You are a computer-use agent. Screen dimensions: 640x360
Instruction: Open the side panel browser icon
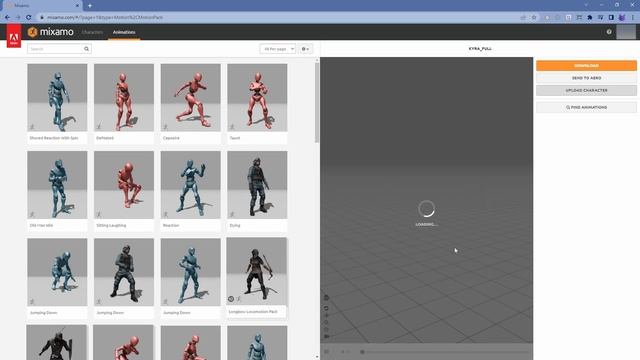611,18
